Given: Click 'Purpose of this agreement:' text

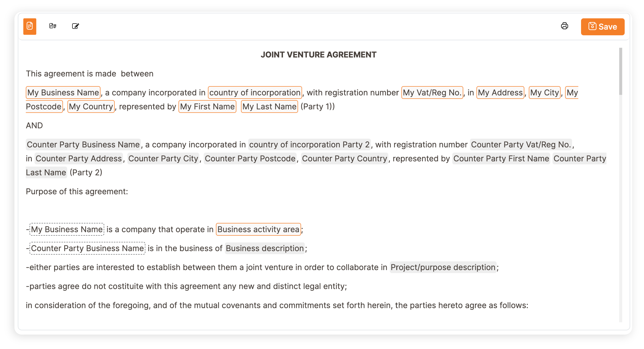Looking at the screenshot, I should tap(77, 192).
